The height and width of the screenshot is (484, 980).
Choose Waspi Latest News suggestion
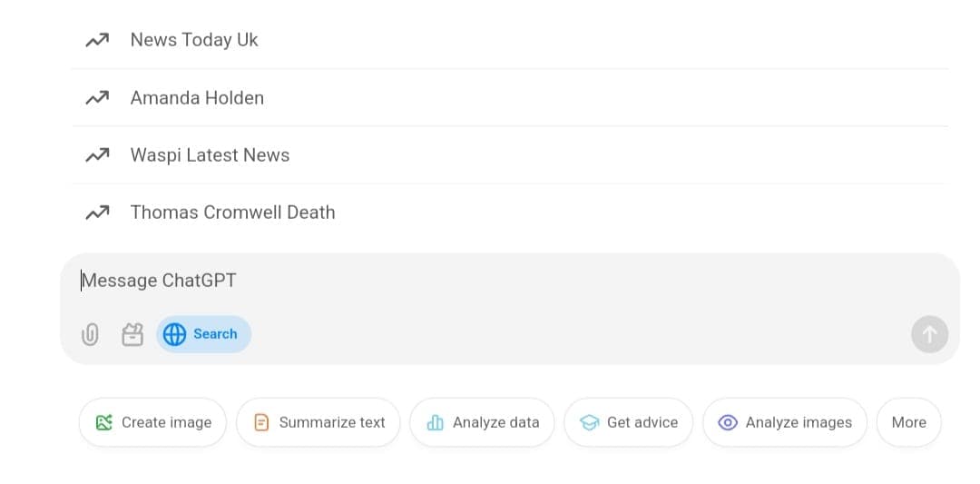pyautogui.click(x=210, y=155)
